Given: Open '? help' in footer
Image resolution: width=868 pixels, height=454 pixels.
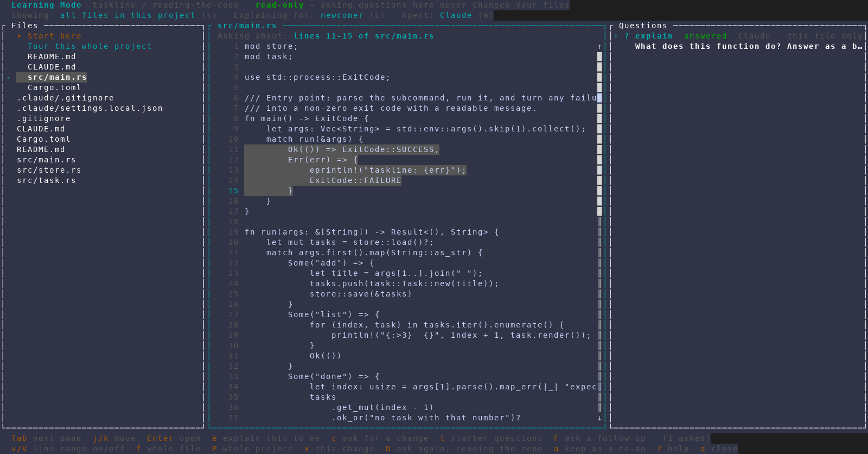Looking at the screenshot, I should [x=673, y=449].
